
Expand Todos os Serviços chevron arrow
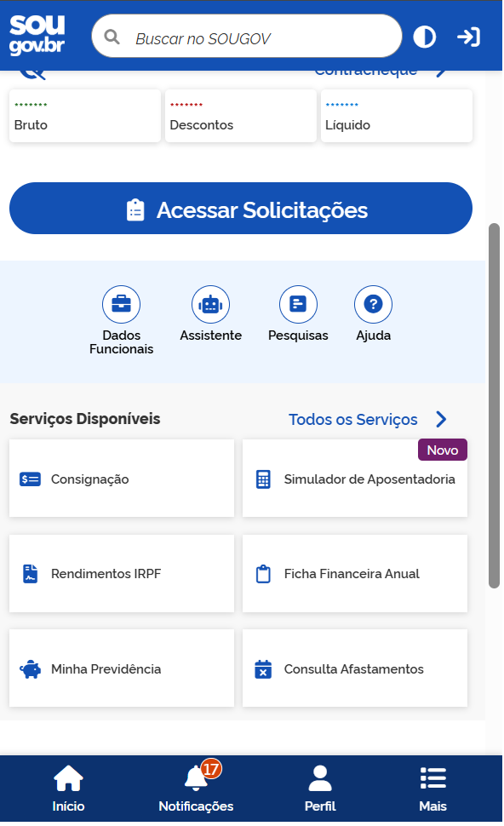(443, 421)
